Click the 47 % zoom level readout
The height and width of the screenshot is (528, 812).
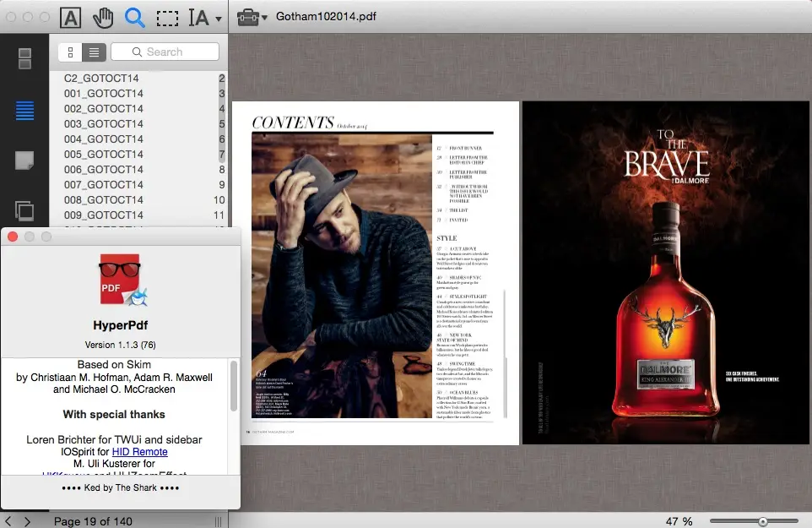(x=679, y=521)
